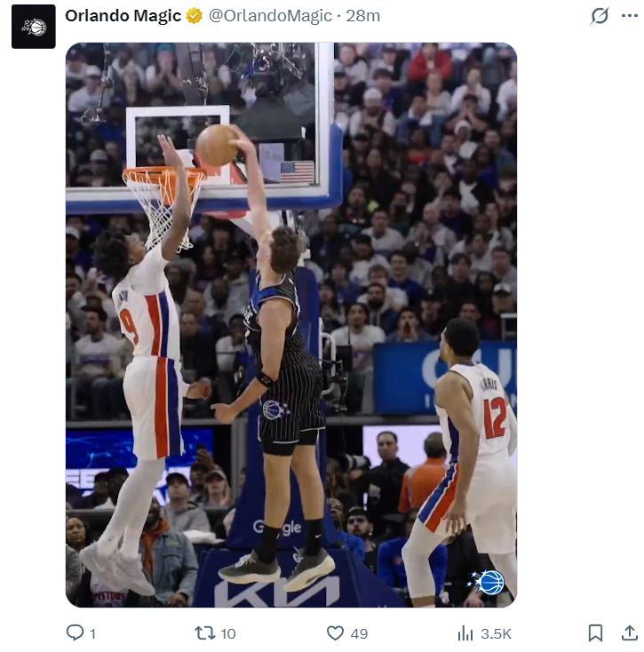The image size is (644, 652).
Task: Expand the three-dot More options menu
Action: pos(629,16)
